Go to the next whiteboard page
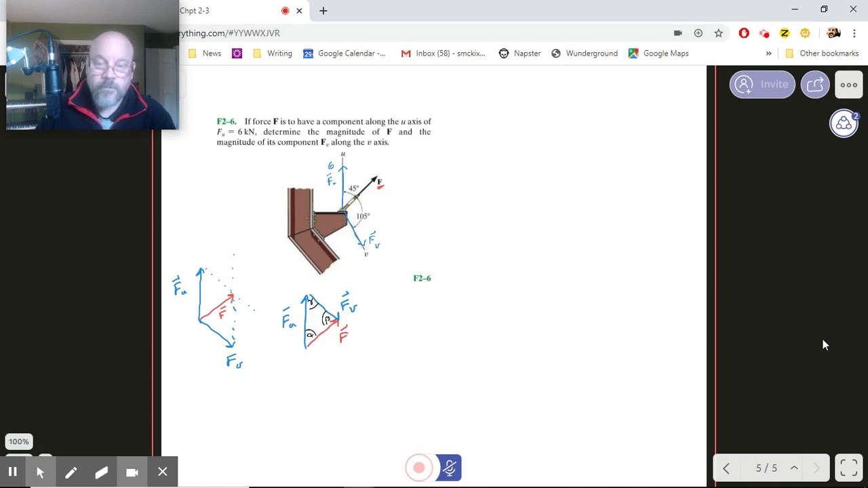Image resolution: width=868 pixels, height=488 pixels. (x=816, y=468)
